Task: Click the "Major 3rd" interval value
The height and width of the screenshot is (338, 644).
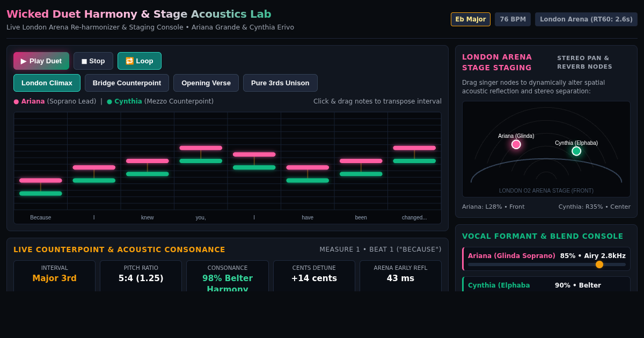Action: (54, 278)
